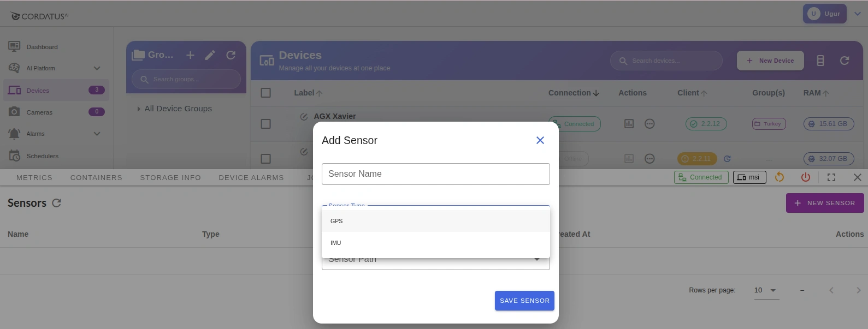Open metrics chart for AGX Xavier

coord(629,124)
